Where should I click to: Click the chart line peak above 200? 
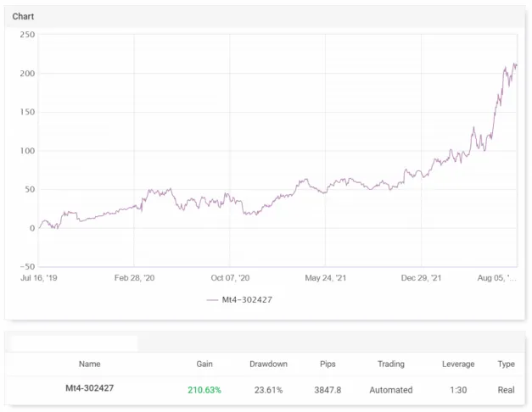[x=515, y=64]
